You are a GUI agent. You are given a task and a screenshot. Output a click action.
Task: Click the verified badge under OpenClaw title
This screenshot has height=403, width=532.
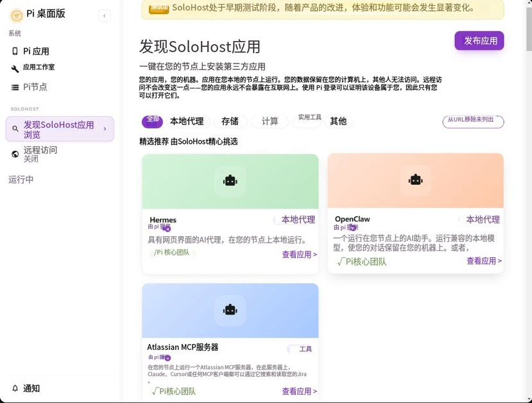pos(353,227)
